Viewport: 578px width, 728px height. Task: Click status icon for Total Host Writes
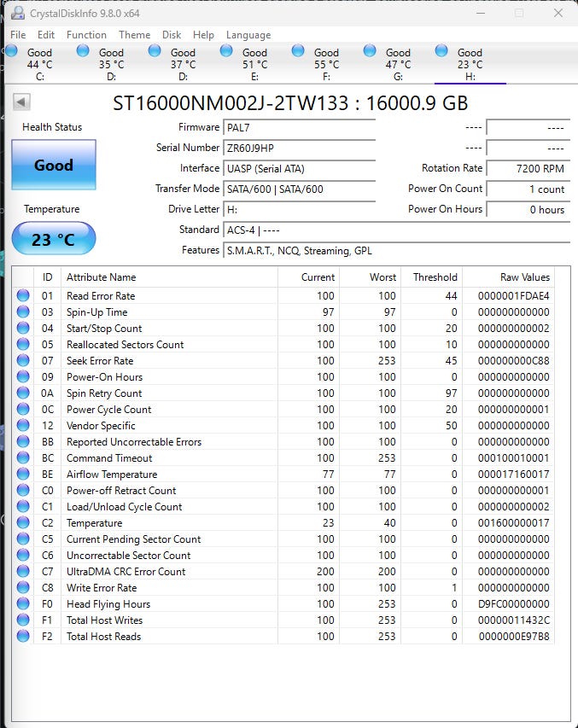tap(23, 620)
